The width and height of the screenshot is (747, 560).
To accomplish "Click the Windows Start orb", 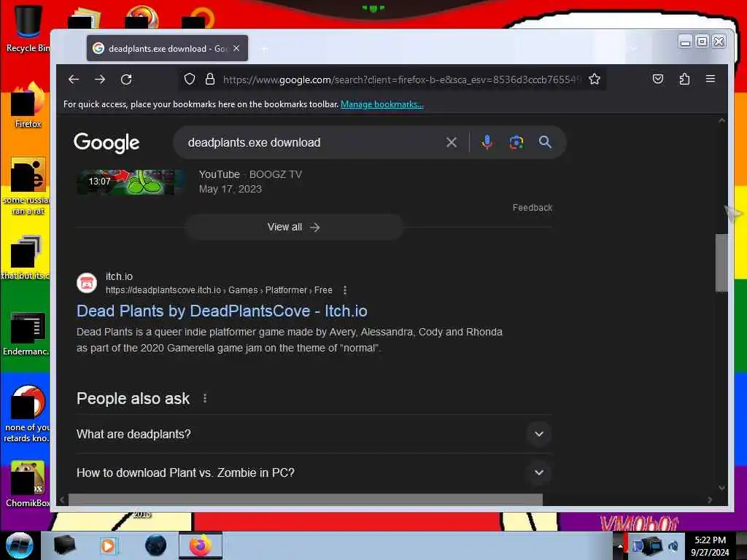I will [20, 545].
